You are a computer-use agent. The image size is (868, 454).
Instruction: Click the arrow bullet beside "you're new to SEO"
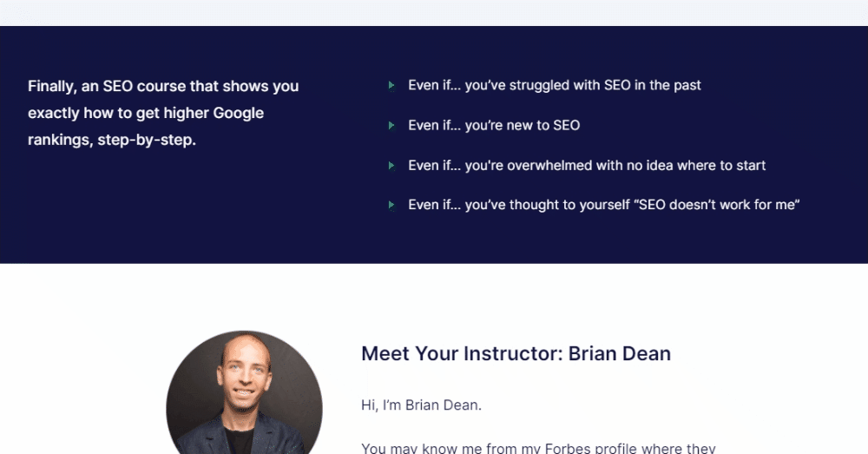391,126
